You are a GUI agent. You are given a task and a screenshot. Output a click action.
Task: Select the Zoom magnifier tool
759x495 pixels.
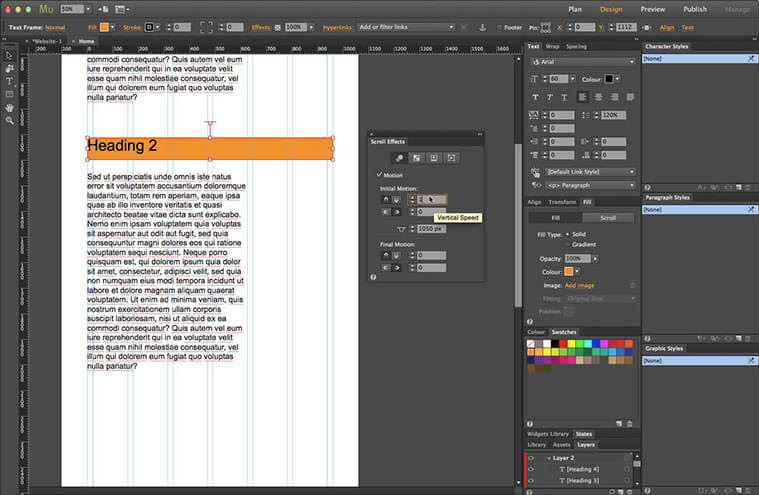point(9,120)
